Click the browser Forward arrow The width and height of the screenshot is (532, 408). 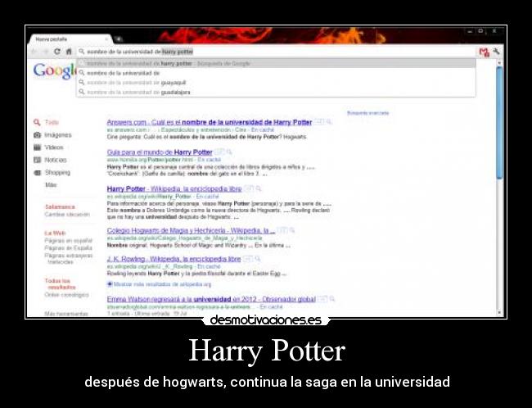tap(46, 52)
